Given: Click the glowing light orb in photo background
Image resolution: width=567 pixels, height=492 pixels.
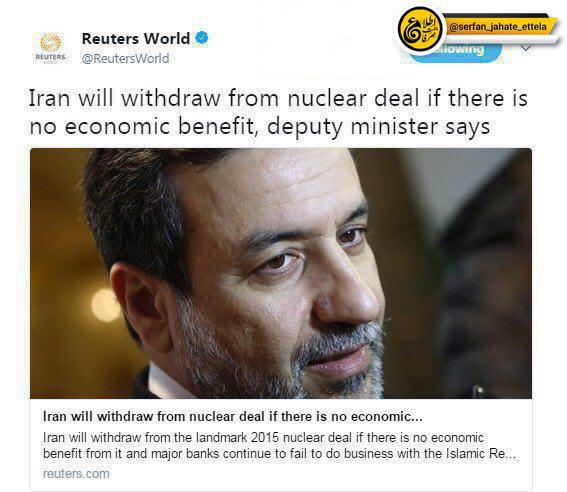Looking at the screenshot, I should tap(105, 305).
